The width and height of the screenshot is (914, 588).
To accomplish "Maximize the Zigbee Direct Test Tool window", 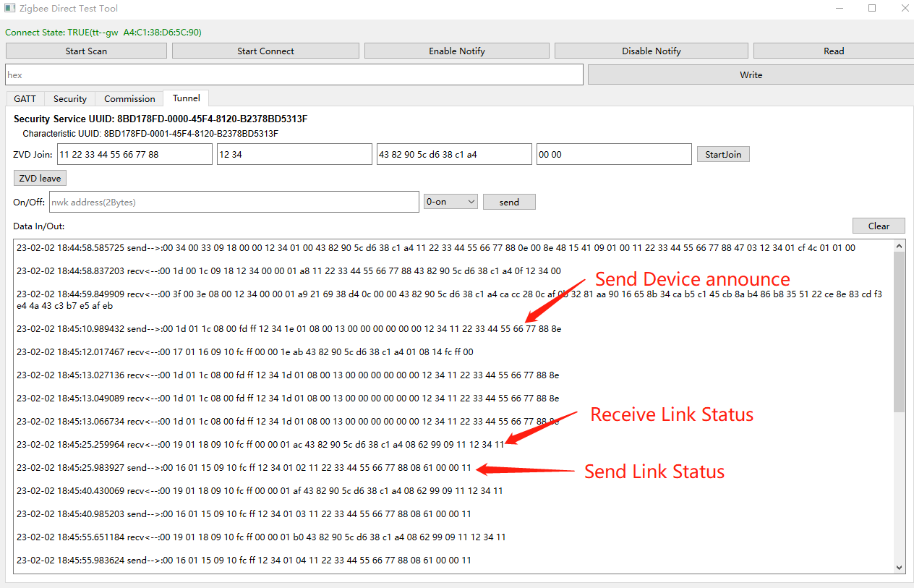I will (872, 8).
